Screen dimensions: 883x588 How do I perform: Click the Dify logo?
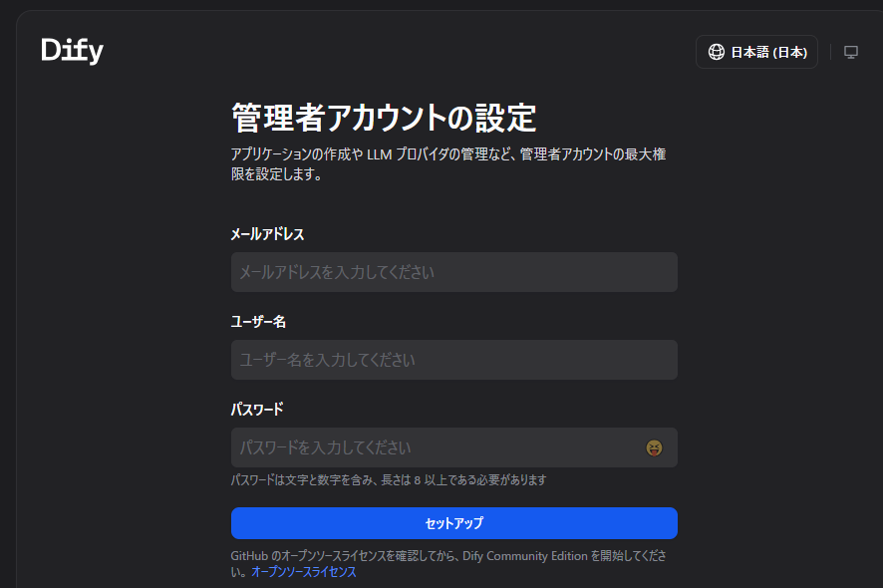click(72, 51)
